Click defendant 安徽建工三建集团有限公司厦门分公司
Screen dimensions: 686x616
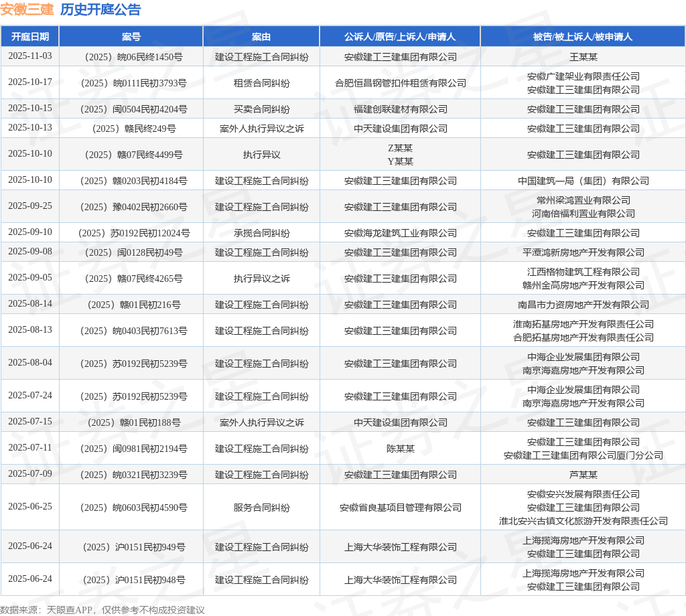[584, 455]
